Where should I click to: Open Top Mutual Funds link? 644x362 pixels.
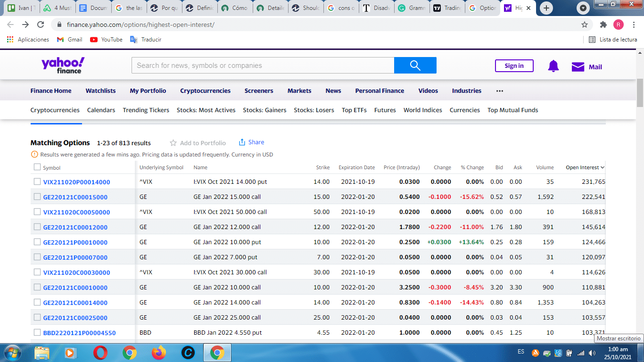pos(512,110)
